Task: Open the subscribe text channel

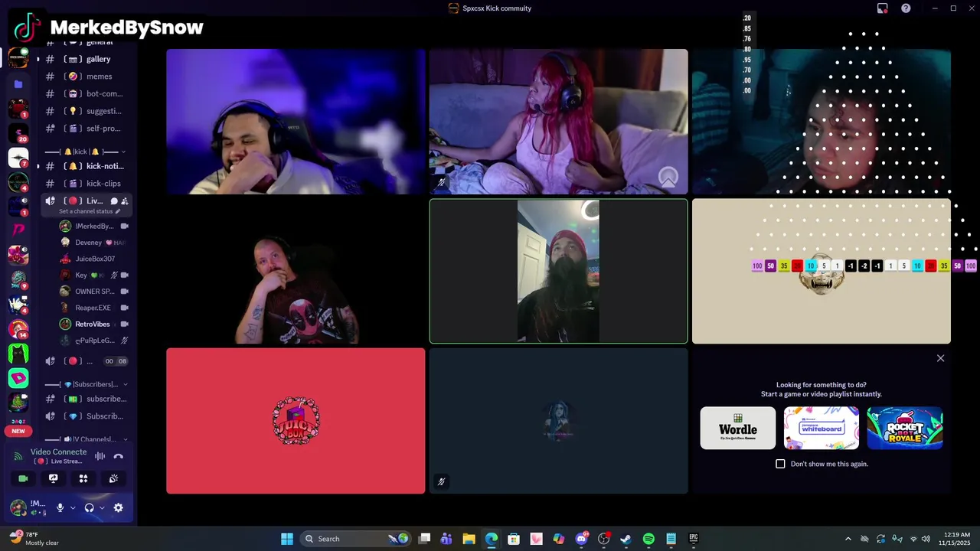Action: [x=86, y=399]
